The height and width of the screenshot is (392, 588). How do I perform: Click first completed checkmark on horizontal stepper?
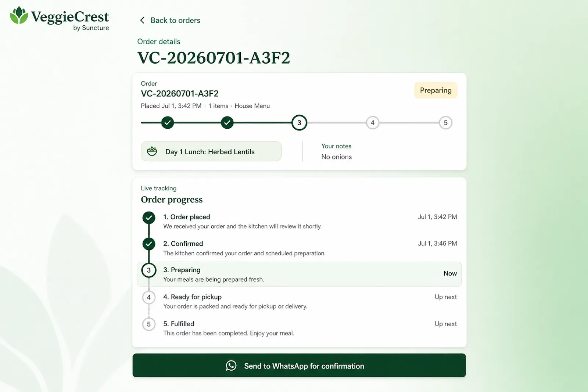(168, 123)
